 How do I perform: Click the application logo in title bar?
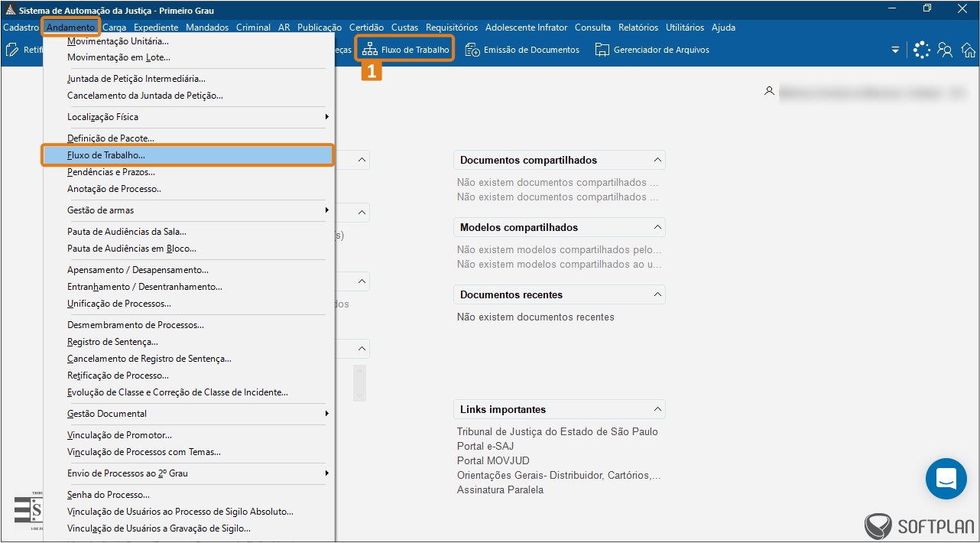[x=10, y=11]
